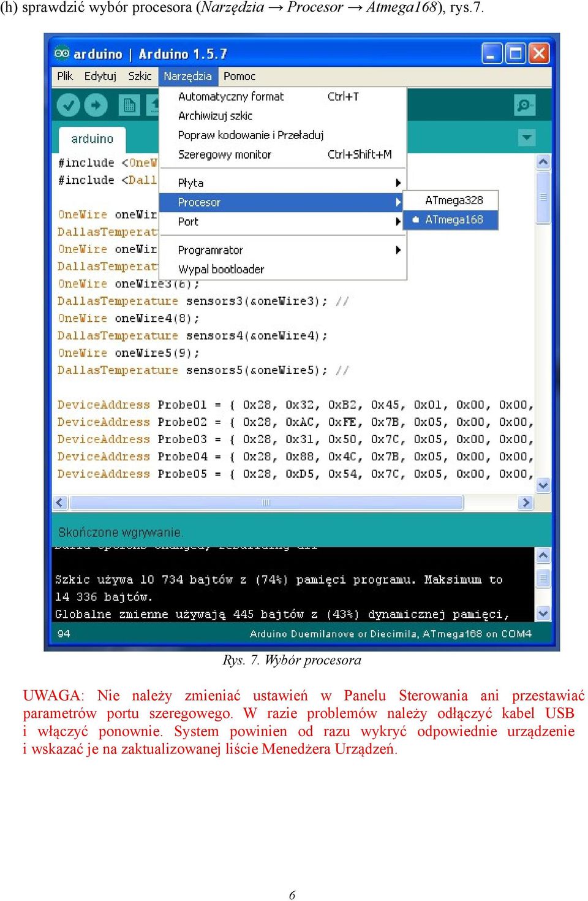Click the 'sensors4(&oneWire4)' code line
Screen dimensions: 588x901
tap(192, 336)
